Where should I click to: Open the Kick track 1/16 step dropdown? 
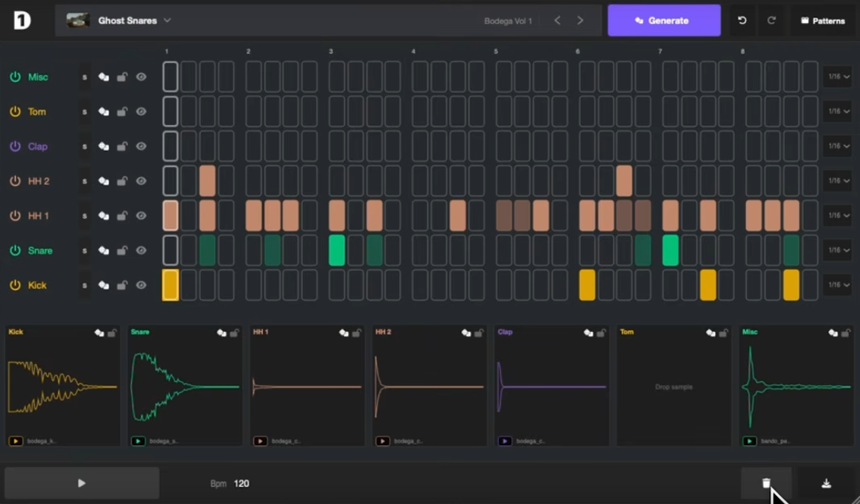pyautogui.click(x=838, y=285)
